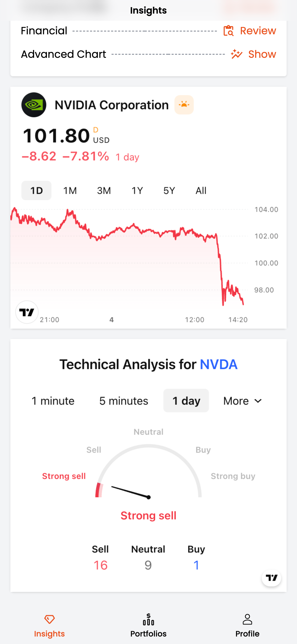
Task: Open the Financial Review clipboard icon
Action: pyautogui.click(x=228, y=31)
